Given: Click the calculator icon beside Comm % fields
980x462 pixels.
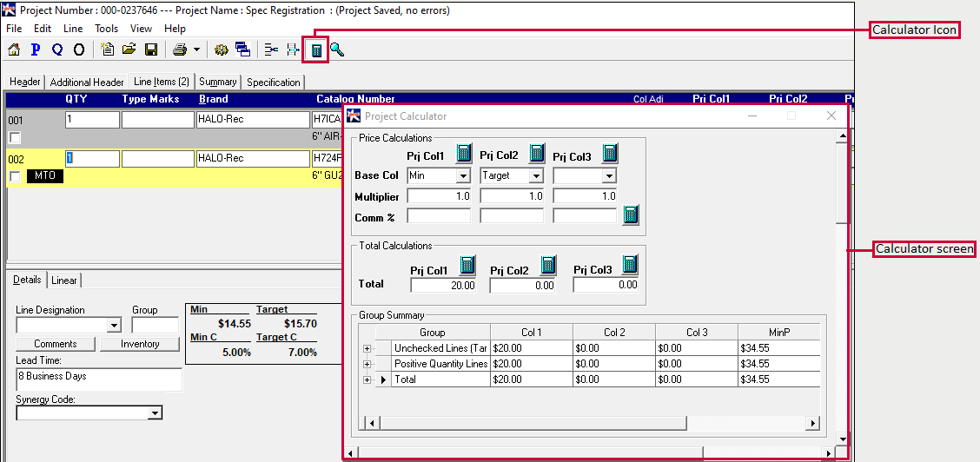Looking at the screenshot, I should (x=631, y=215).
